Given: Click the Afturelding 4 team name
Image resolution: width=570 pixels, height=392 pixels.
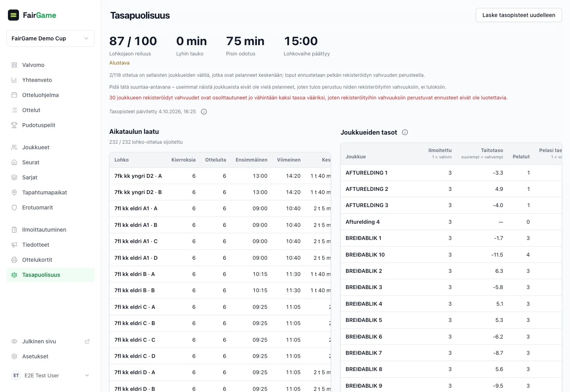Looking at the screenshot, I should click(x=363, y=222).
